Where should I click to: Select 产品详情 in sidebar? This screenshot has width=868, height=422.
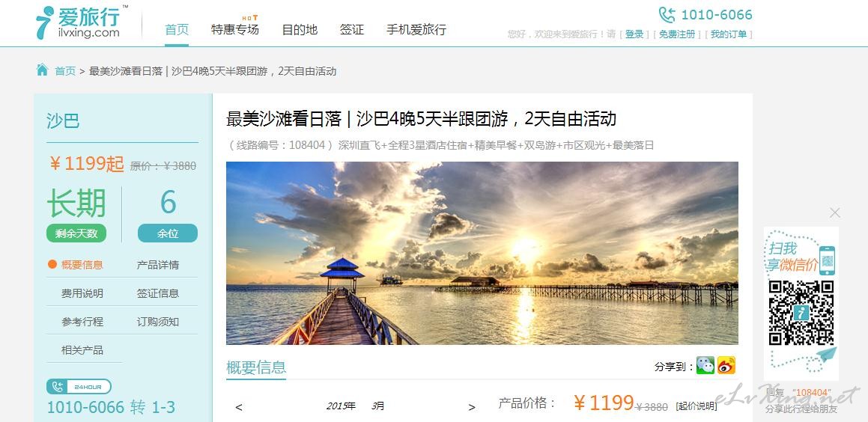click(x=158, y=265)
